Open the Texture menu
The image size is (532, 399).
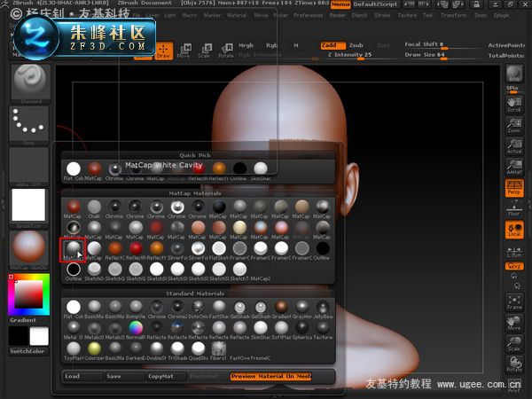407,15
